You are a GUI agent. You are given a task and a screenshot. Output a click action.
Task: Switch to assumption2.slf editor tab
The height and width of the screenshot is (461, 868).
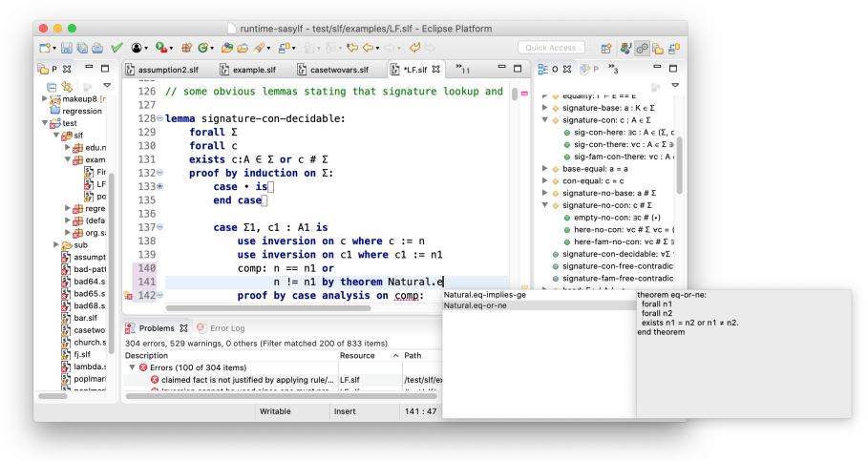tap(161, 70)
